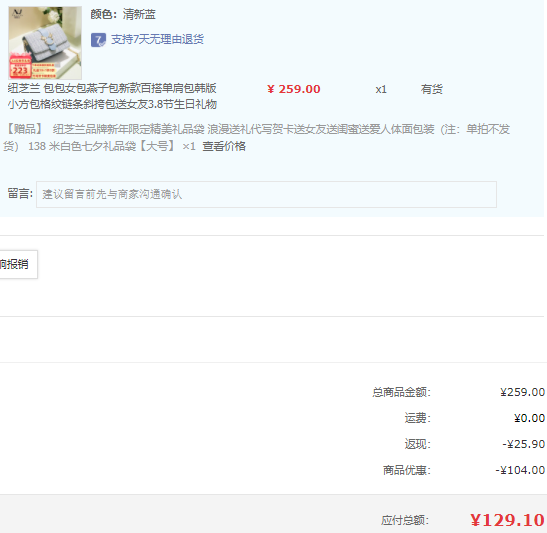Viewport: 547px width, 533px height.
Task: Select the red ¥259.00 unit price
Action: click(294, 89)
